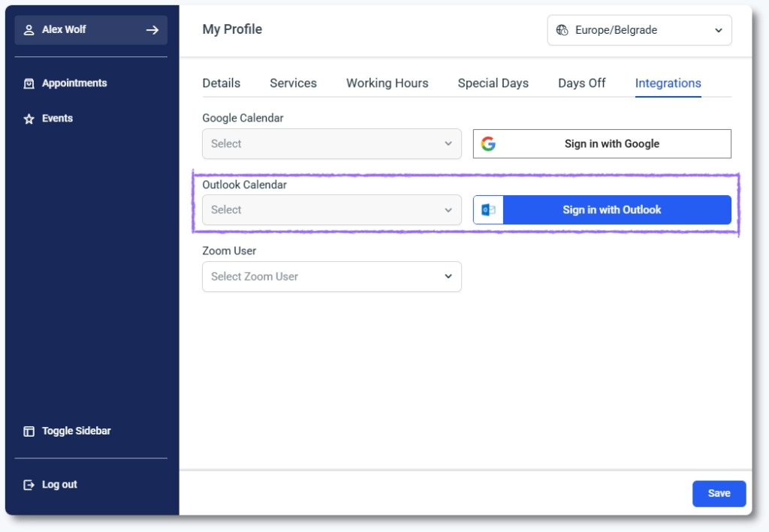Click the user profile icon beside Alex Wolf
The image size is (769, 532).
pos(29,30)
